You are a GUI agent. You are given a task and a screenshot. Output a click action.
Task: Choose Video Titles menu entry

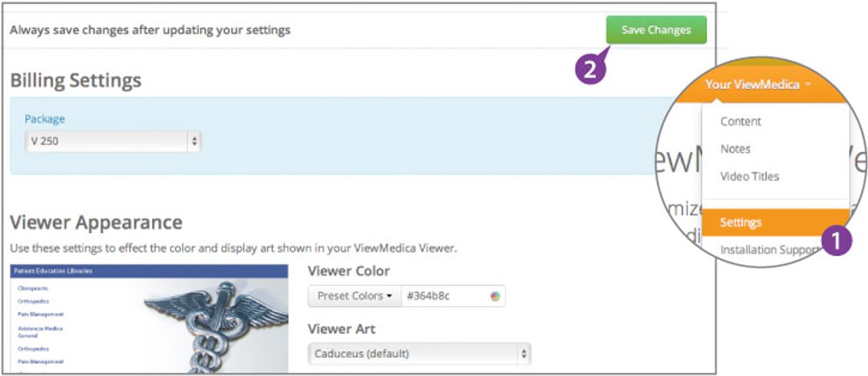click(x=749, y=176)
